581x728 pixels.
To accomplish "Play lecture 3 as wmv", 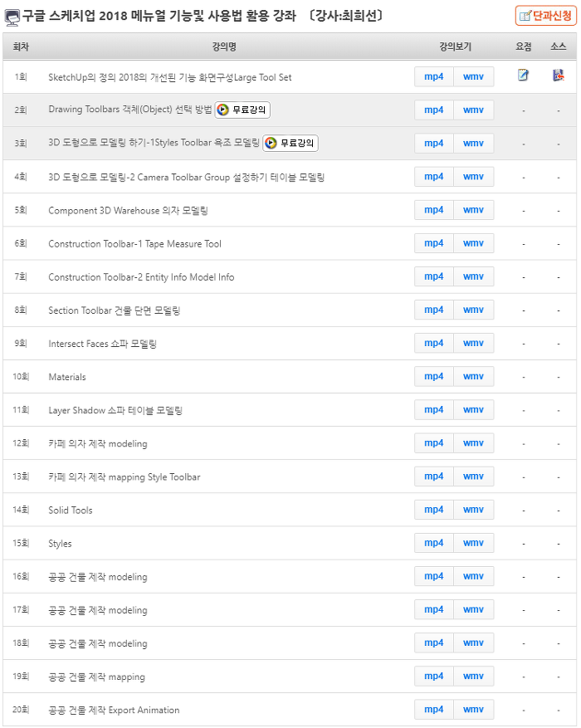I will pyautogui.click(x=473, y=144).
